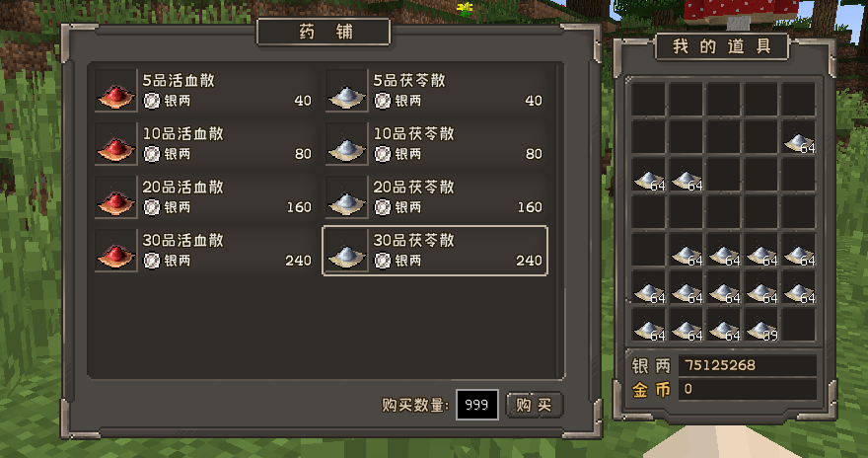Click the 购买 purchase button
Screen dimensions: 868x458
(535, 405)
